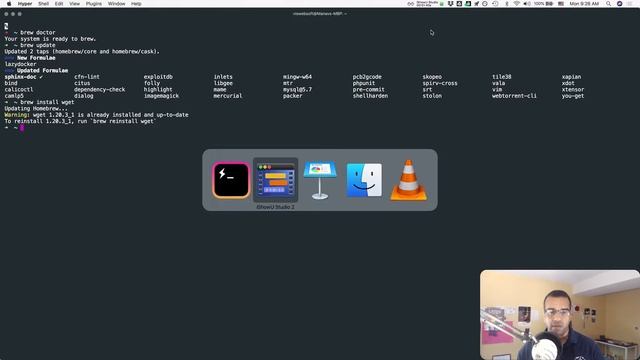Image resolution: width=640 pixels, height=360 pixels.
Task: Open the Window menu
Action: (x=116, y=4)
